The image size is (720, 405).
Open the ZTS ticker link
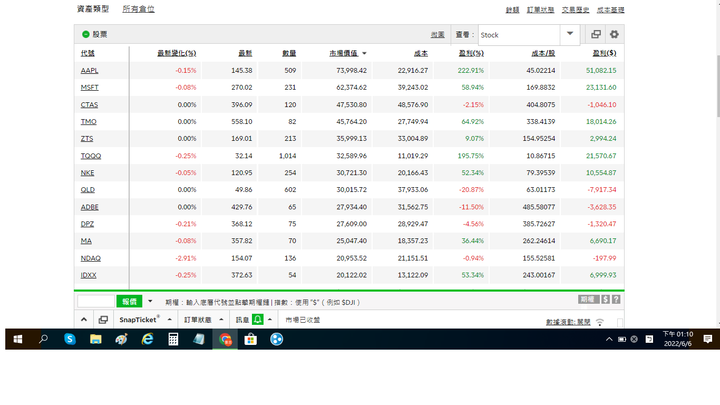click(x=87, y=139)
